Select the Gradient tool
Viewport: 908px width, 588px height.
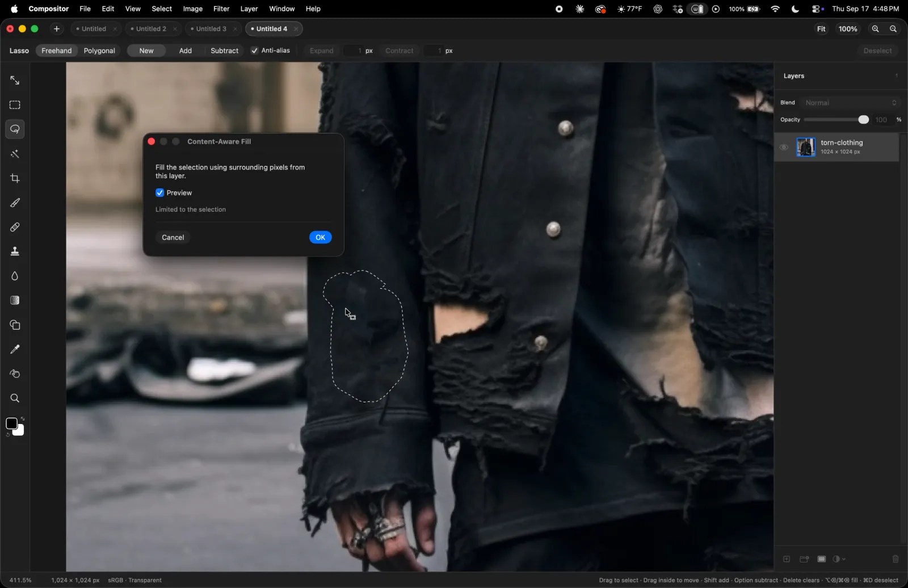pyautogui.click(x=15, y=300)
